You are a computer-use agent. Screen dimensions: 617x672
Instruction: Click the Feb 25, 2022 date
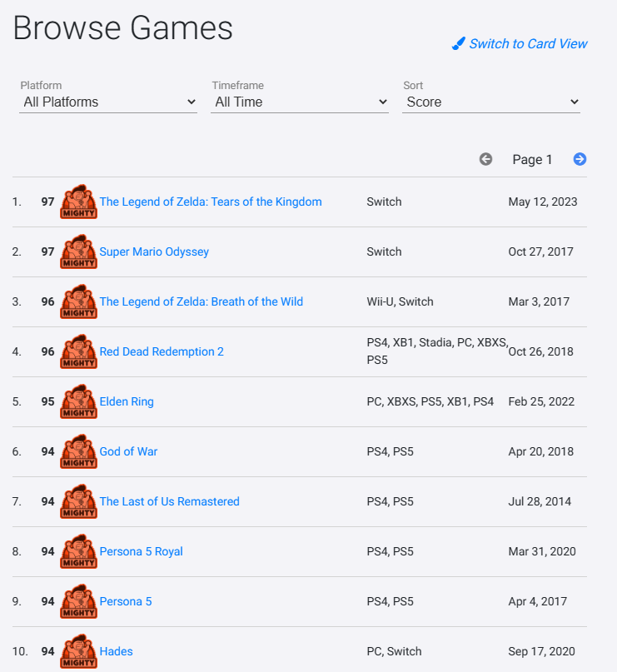point(541,401)
